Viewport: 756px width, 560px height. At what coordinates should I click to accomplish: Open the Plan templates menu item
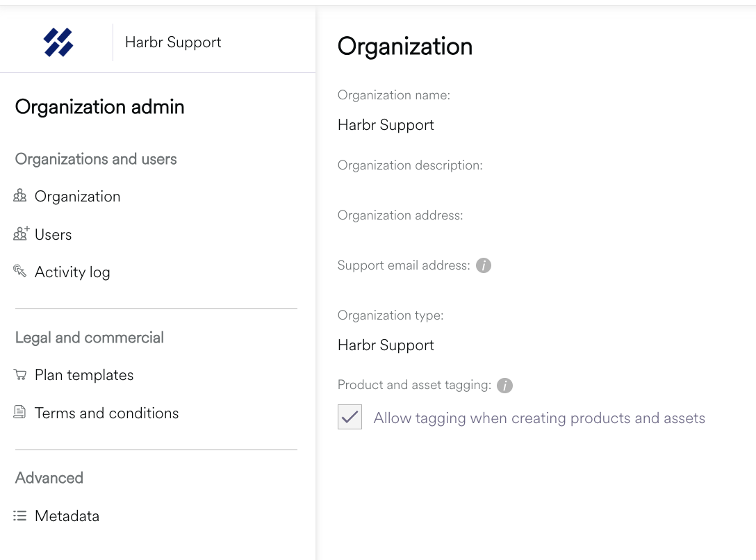[84, 375]
